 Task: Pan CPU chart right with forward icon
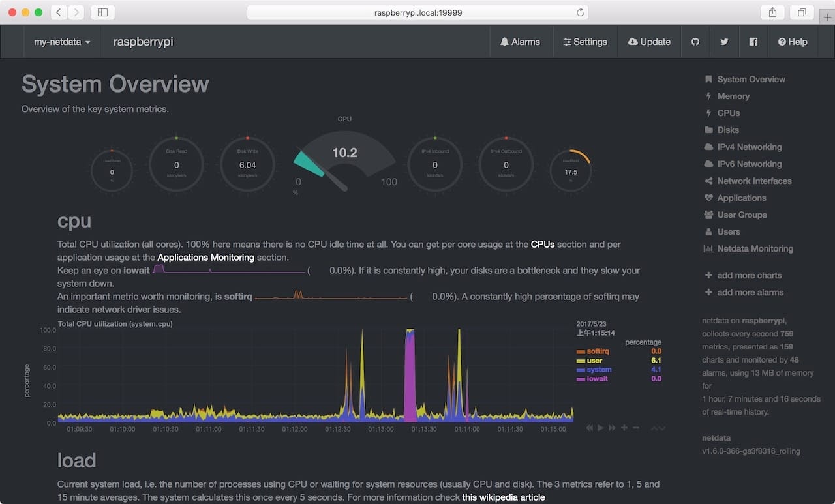pyautogui.click(x=612, y=428)
